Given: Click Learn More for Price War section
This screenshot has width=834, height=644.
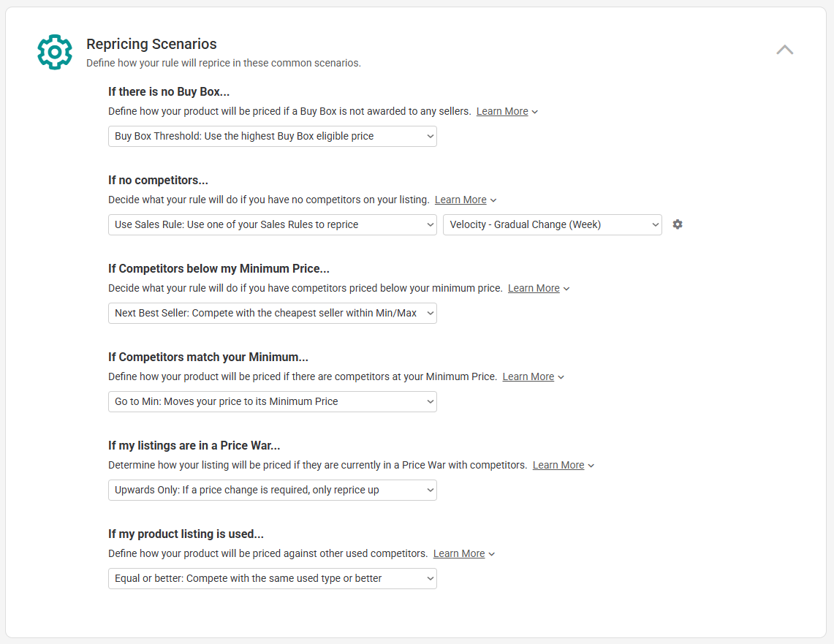Looking at the screenshot, I should [x=558, y=465].
